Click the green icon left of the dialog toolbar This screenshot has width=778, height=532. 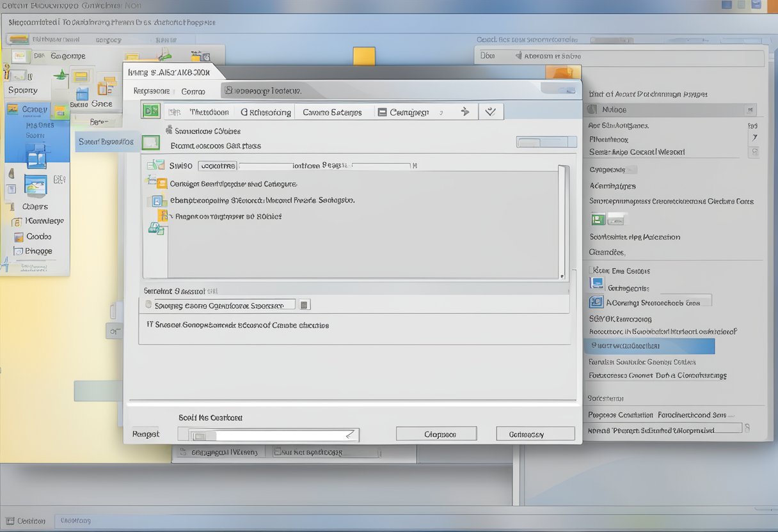(151, 111)
